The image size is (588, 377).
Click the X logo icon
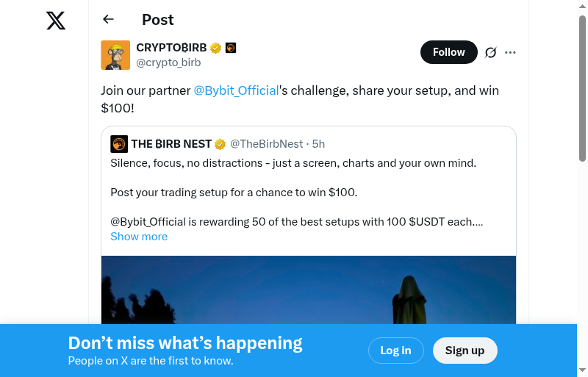(56, 21)
